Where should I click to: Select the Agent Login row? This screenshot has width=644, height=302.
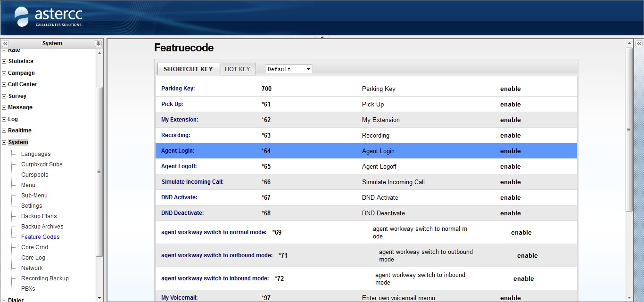(x=366, y=151)
